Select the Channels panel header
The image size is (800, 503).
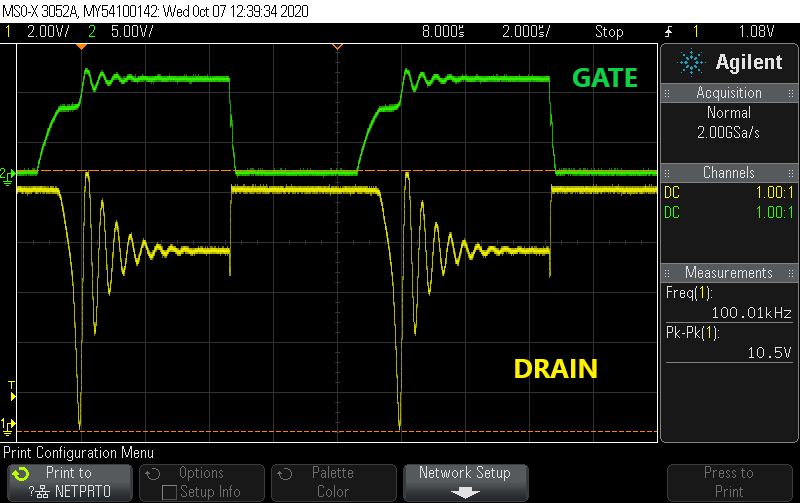pyautogui.click(x=729, y=172)
